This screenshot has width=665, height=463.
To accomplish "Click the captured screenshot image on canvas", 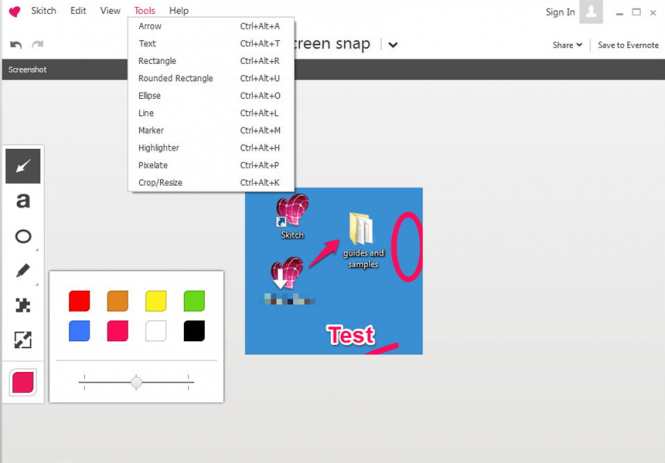I will pyautogui.click(x=334, y=271).
